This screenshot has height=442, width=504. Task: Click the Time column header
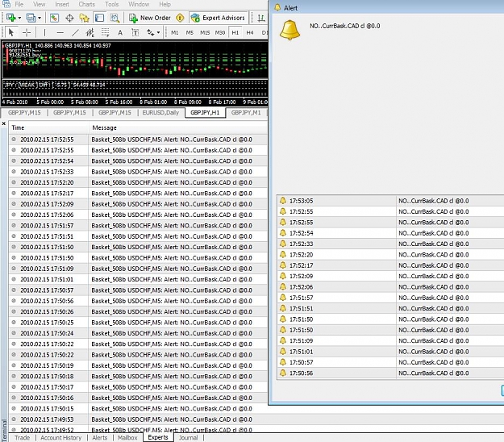click(48, 127)
